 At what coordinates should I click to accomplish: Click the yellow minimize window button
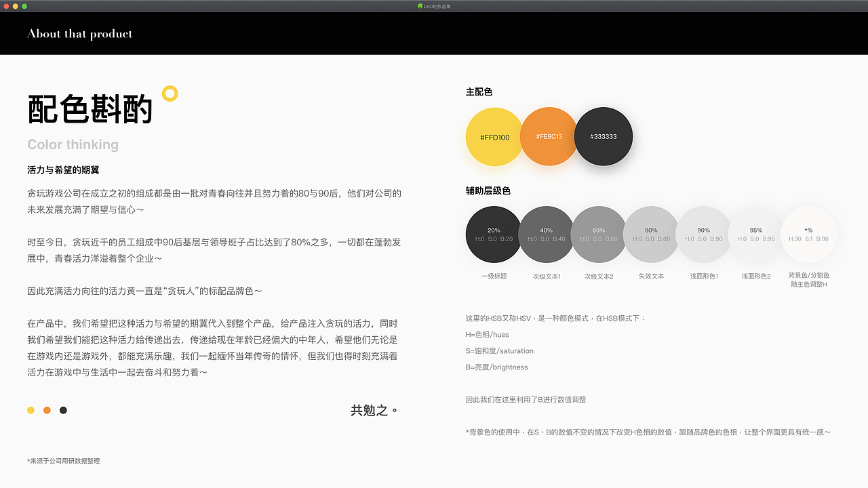coord(16,6)
